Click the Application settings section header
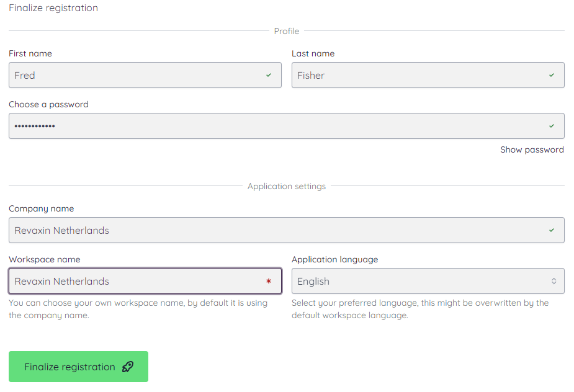 pyautogui.click(x=286, y=186)
